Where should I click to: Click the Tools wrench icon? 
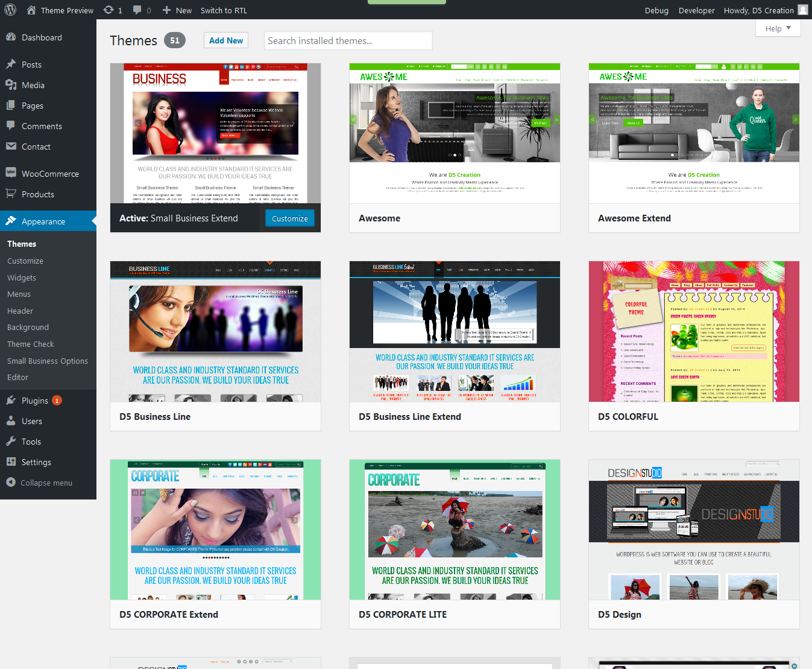click(x=11, y=441)
